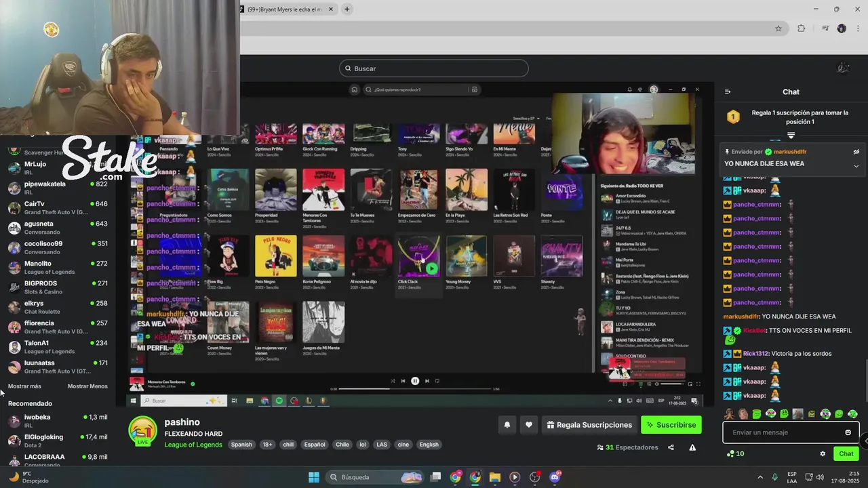Image resolution: width=868 pixels, height=488 pixels.
Task: Click the weather widget showing 9°C
Action: click(x=27, y=477)
